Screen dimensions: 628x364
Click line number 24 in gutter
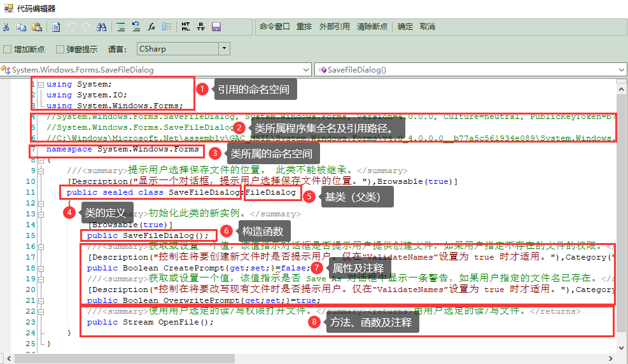pyautogui.click(x=31, y=333)
